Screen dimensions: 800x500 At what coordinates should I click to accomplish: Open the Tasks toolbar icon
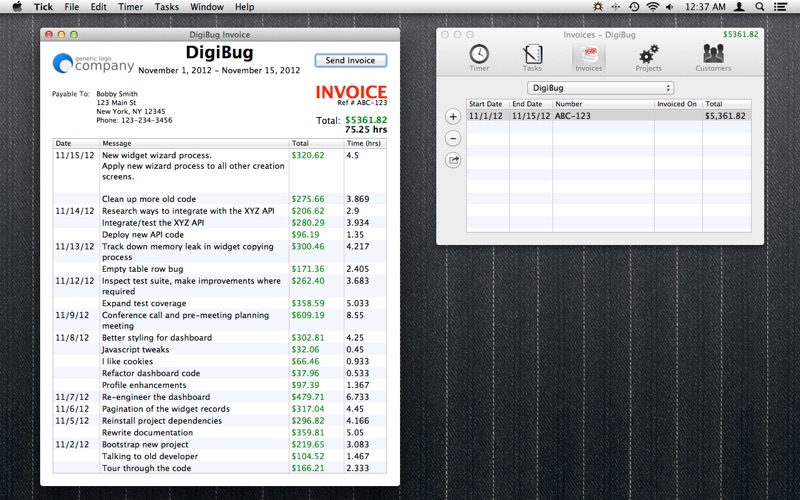tap(532, 58)
